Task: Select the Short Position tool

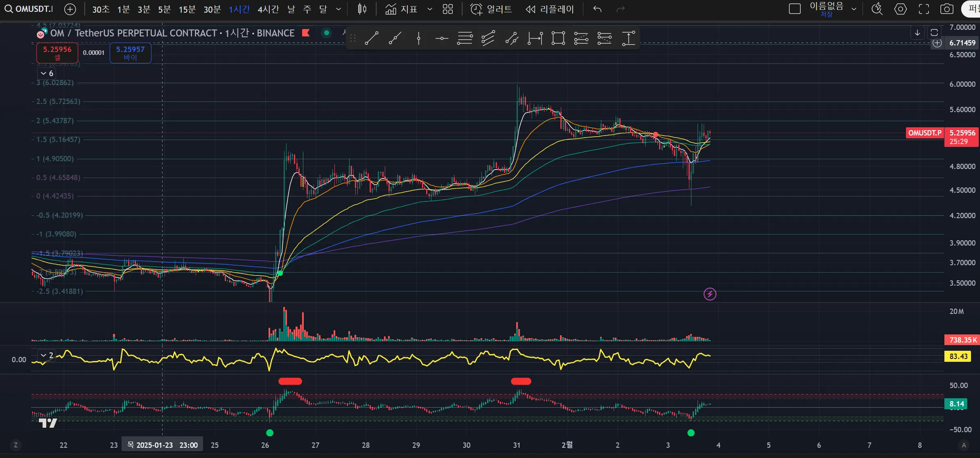Action: pos(605,38)
